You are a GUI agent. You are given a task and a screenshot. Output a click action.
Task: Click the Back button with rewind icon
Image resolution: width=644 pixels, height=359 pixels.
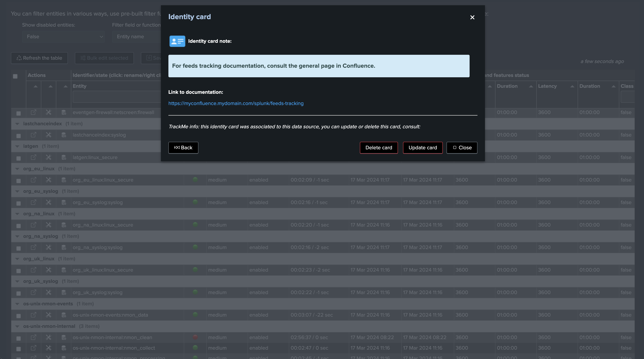pyautogui.click(x=183, y=147)
